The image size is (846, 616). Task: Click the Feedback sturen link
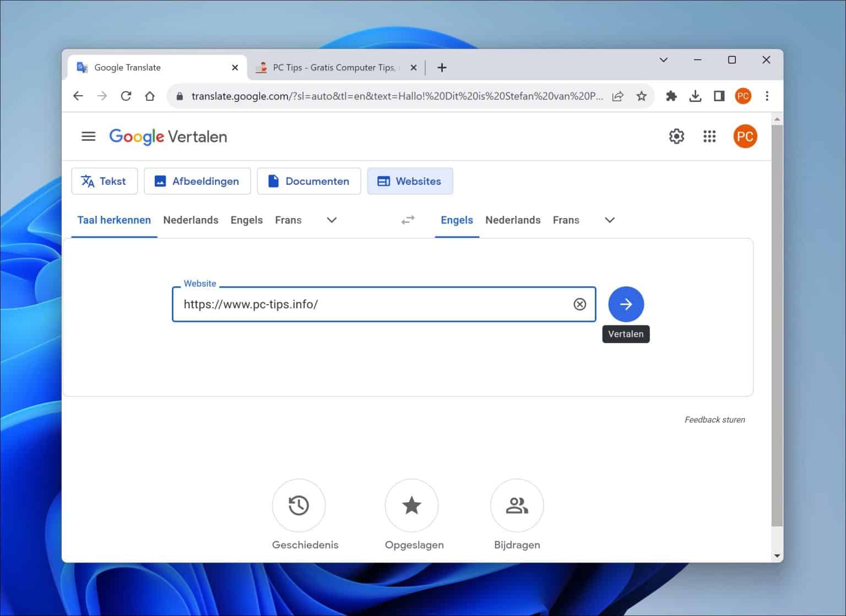[714, 419]
